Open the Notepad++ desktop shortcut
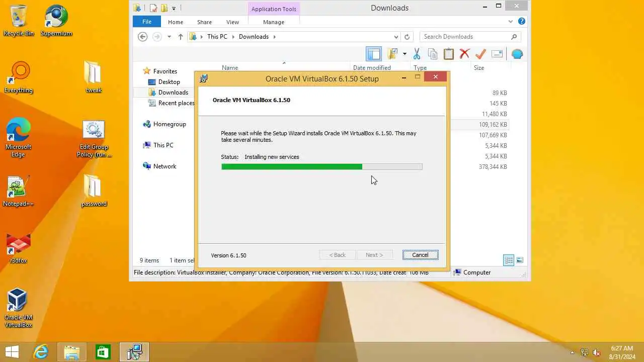The height and width of the screenshot is (362, 644). 19,192
